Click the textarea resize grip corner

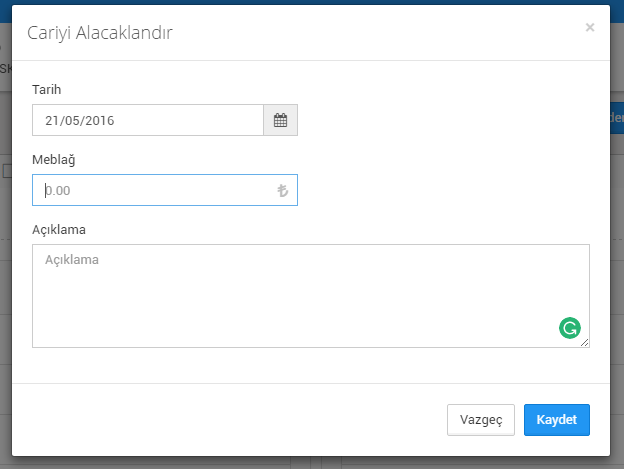[x=585, y=343]
